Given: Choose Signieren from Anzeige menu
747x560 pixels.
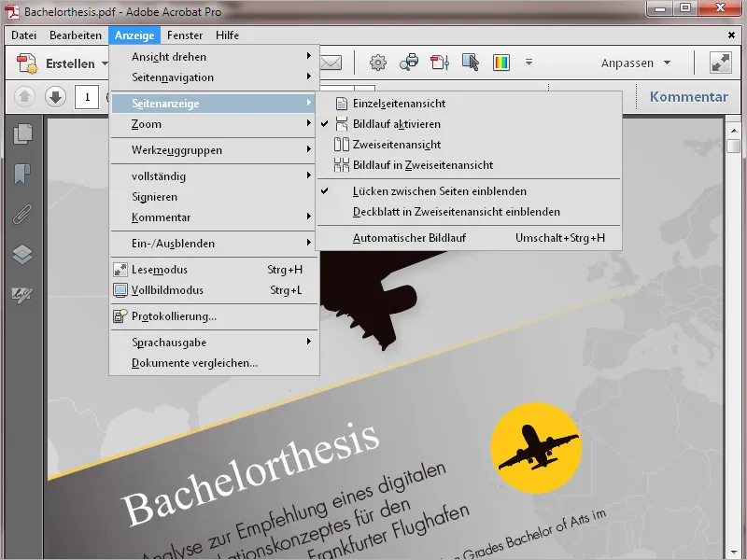Looking at the screenshot, I should tap(214, 197).
